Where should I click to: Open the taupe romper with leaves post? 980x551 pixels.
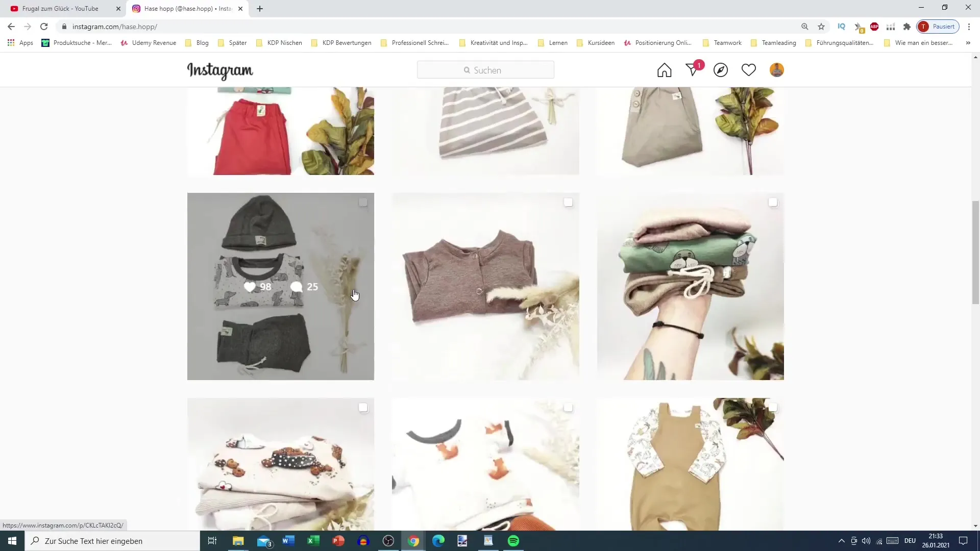pos(691,131)
